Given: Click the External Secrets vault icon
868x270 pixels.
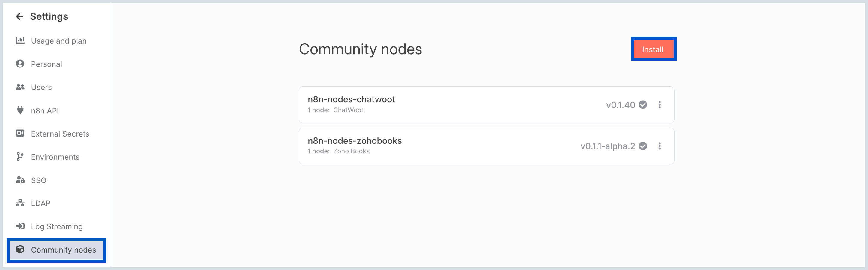Looking at the screenshot, I should (x=20, y=133).
